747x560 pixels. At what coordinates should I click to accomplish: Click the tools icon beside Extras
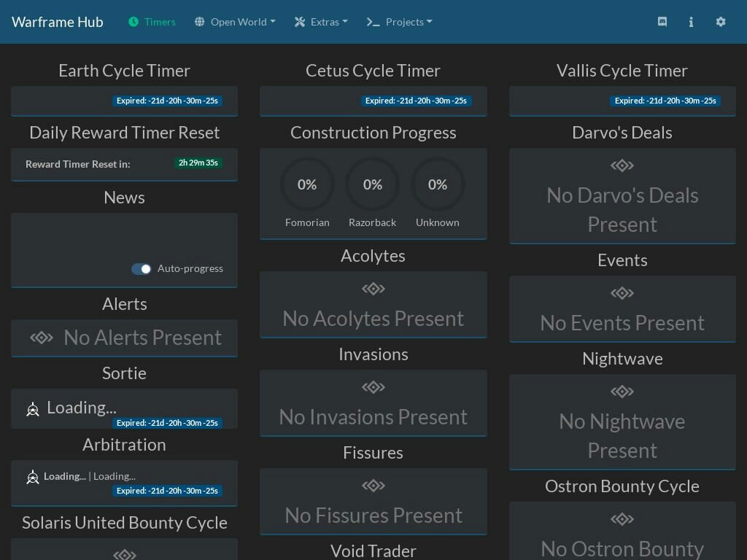click(300, 22)
